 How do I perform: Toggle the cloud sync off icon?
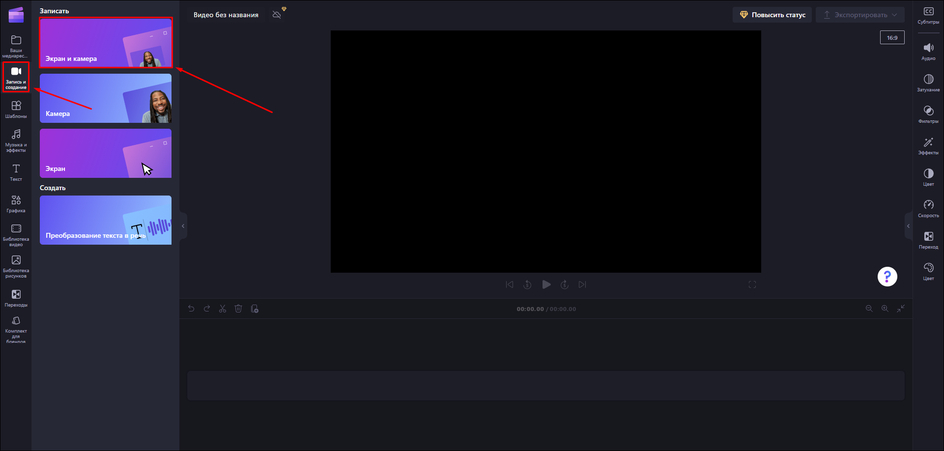[x=277, y=14]
